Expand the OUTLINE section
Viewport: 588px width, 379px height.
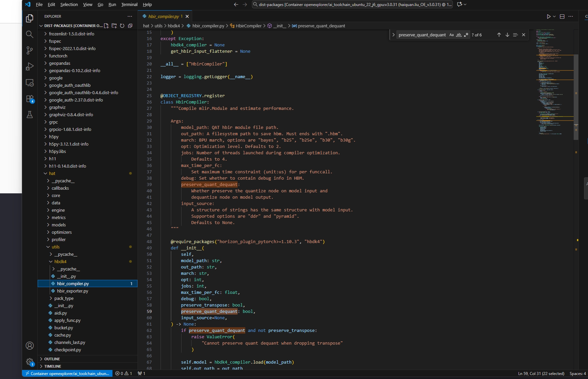pyautogui.click(x=52, y=359)
